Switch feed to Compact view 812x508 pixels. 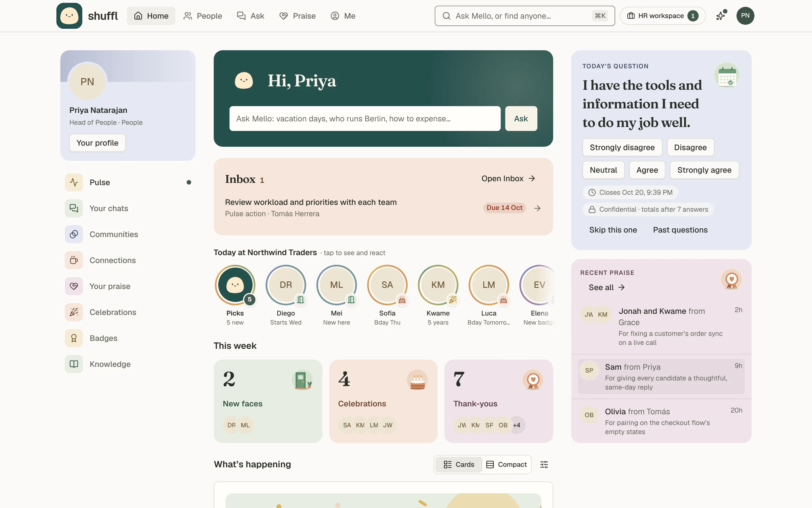click(507, 464)
